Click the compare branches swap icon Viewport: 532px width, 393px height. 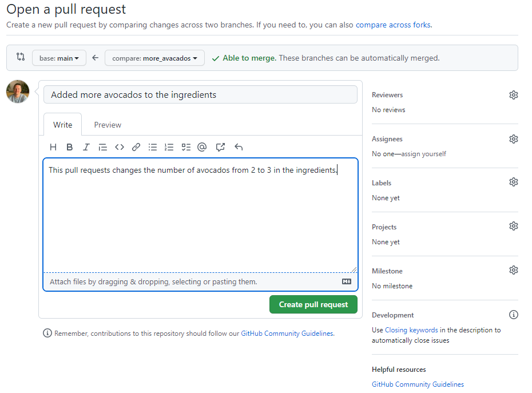pos(21,57)
